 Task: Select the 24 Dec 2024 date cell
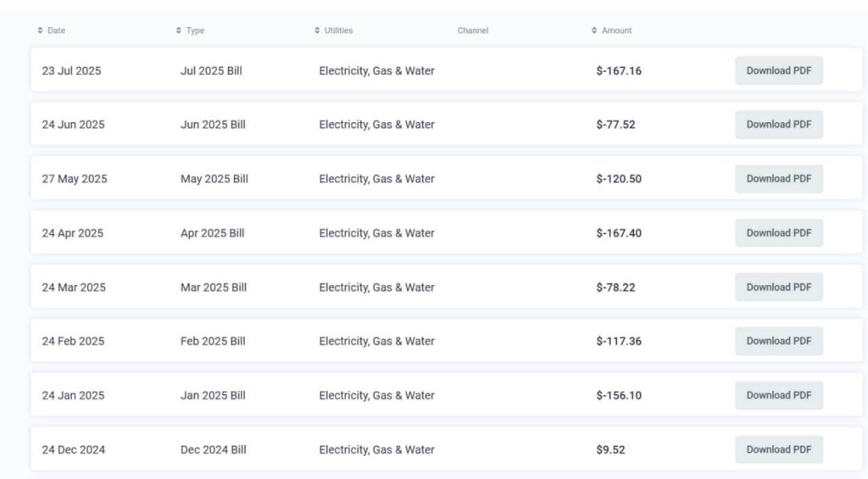click(x=74, y=449)
